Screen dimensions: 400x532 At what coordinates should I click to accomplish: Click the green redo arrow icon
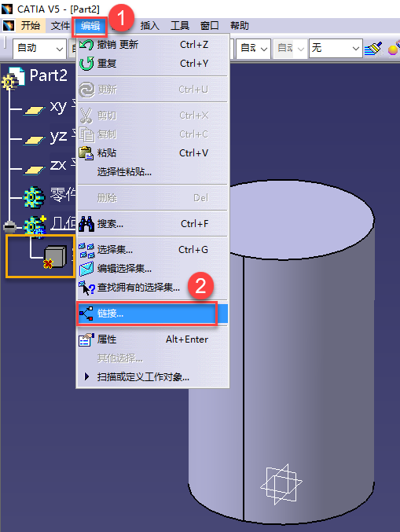[86, 64]
